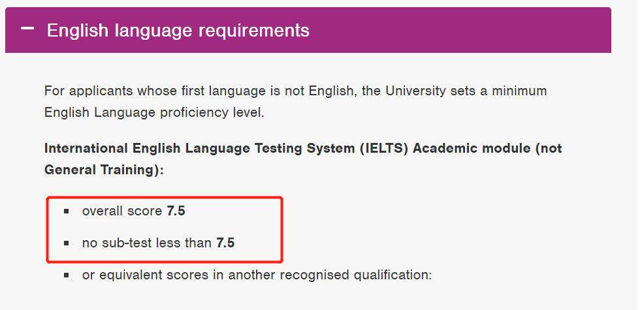Click the bullet before equivalent scores line

click(x=67, y=275)
